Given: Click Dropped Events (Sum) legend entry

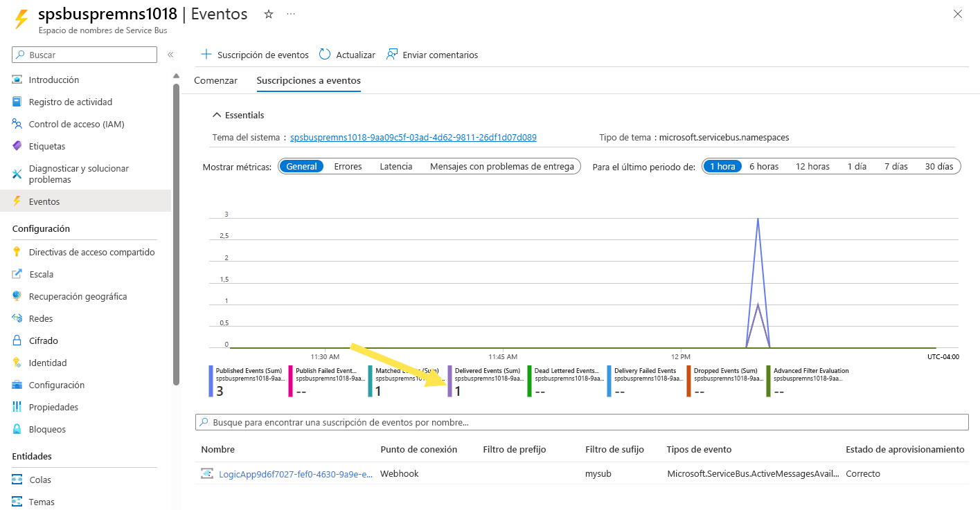Looking at the screenshot, I should click(x=725, y=381).
